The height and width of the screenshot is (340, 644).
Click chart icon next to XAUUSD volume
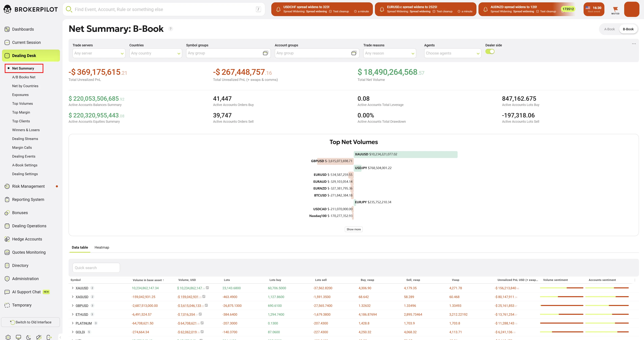[207, 288]
